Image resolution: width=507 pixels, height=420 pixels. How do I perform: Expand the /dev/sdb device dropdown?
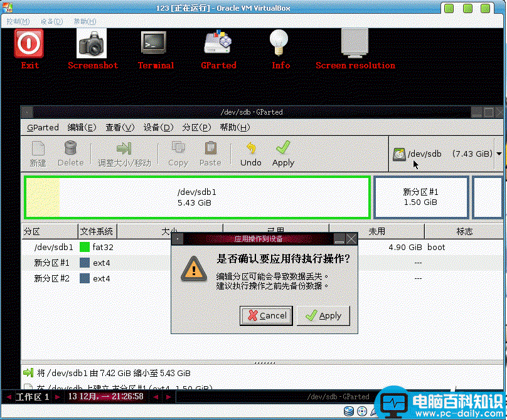[498, 154]
